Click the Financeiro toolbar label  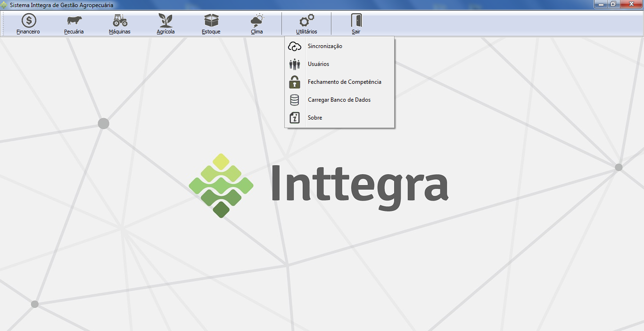pos(28,32)
